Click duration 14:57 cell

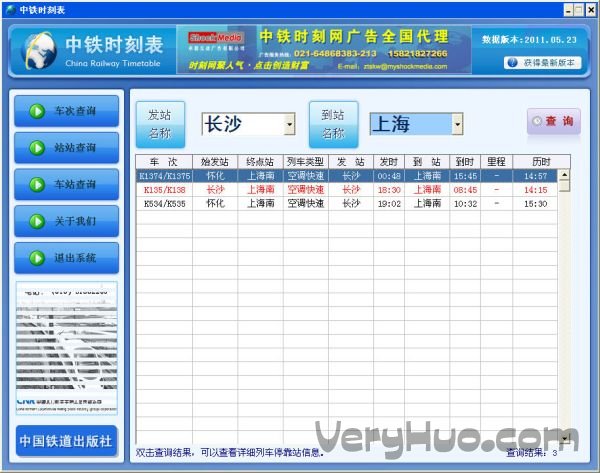[535, 176]
